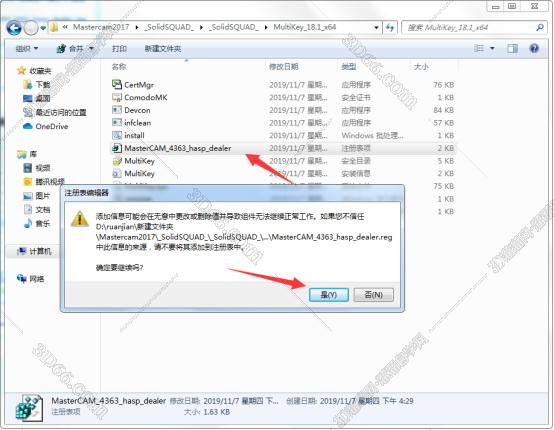Open the 组织 menu
554x430 pixels.
coord(27,48)
